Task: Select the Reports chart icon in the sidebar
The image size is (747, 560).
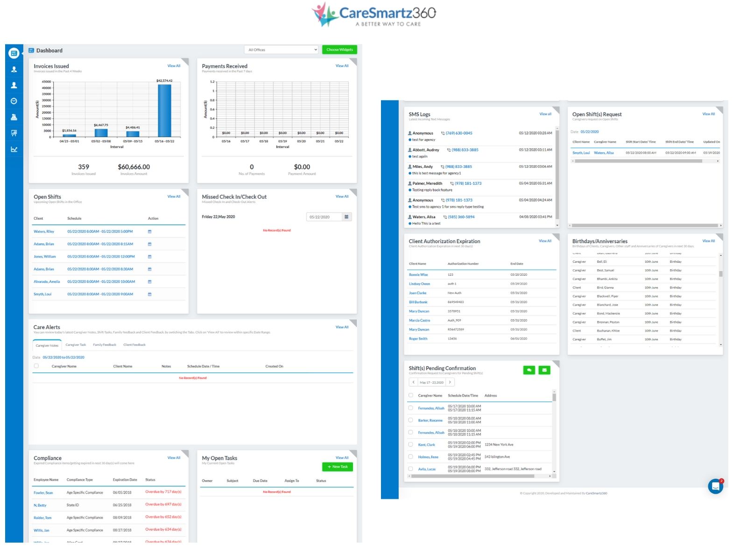Action: (14, 149)
